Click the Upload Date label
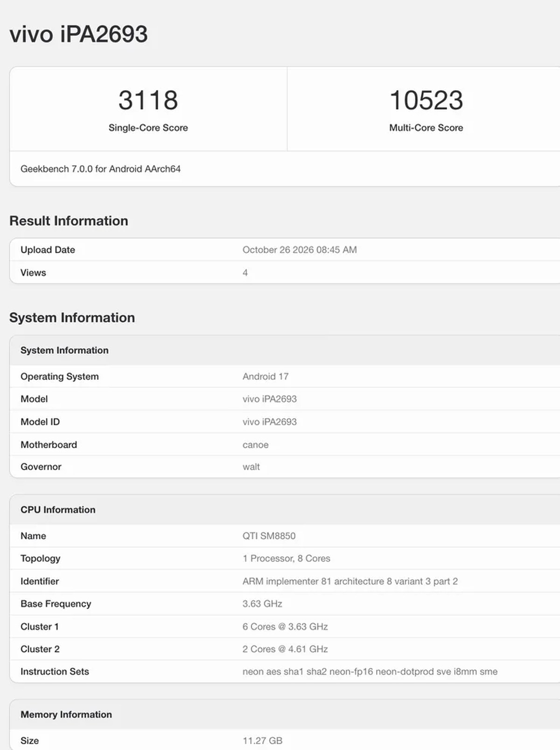 [48, 250]
